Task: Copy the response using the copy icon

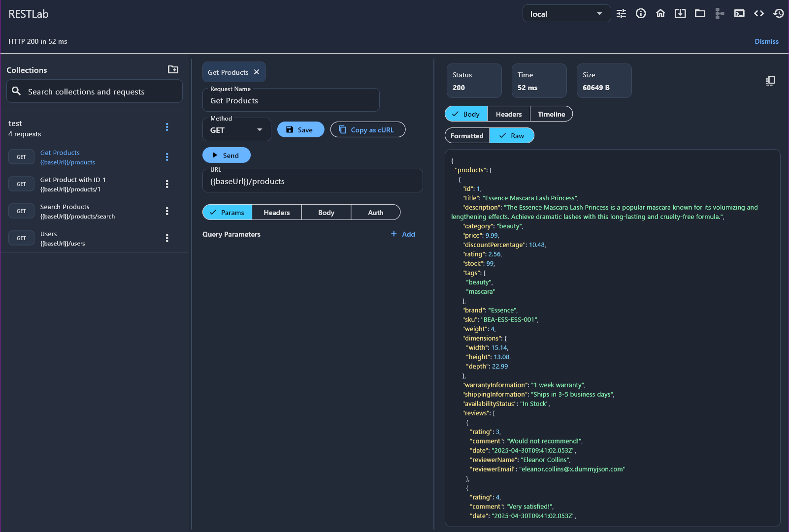Action: [x=771, y=80]
